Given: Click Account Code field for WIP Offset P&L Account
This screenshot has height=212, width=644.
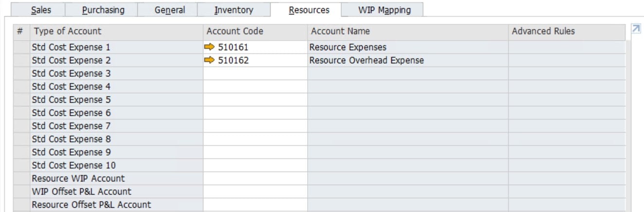Looking at the screenshot, I should [255, 192].
